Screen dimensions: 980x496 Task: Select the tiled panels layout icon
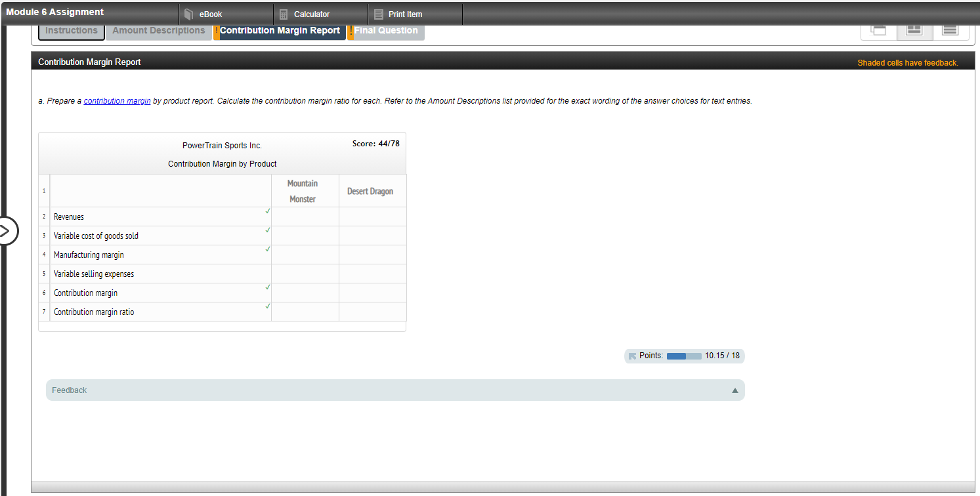click(x=914, y=30)
